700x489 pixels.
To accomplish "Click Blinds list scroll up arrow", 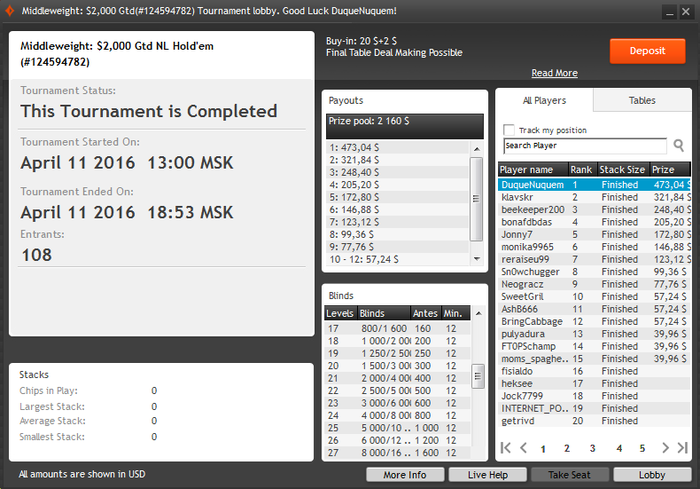I will coord(478,313).
